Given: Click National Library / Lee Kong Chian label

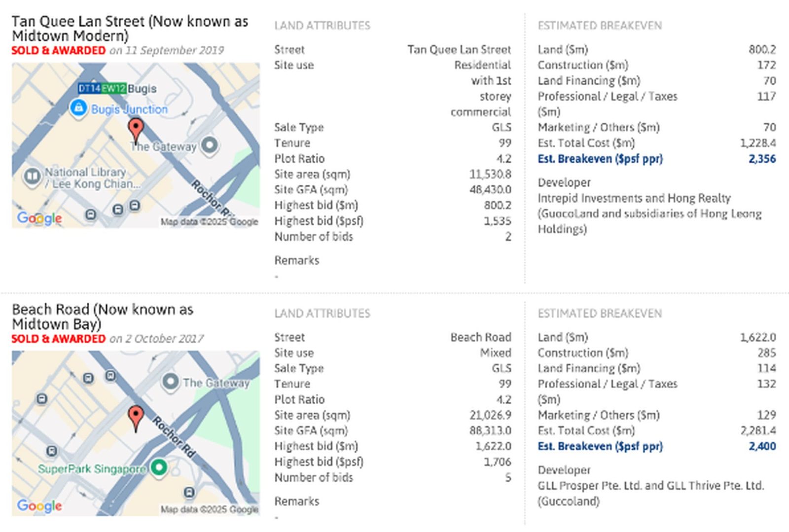Looking at the screenshot, I should click(x=92, y=178).
